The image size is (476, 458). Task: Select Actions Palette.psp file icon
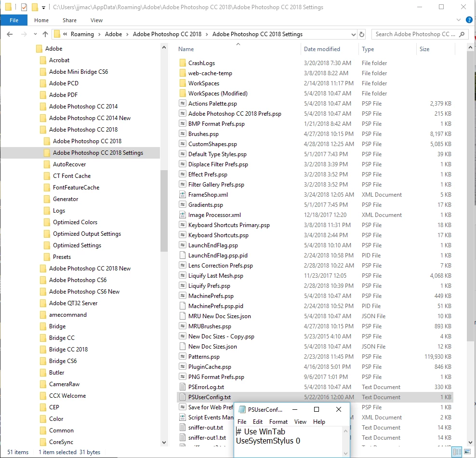click(183, 104)
